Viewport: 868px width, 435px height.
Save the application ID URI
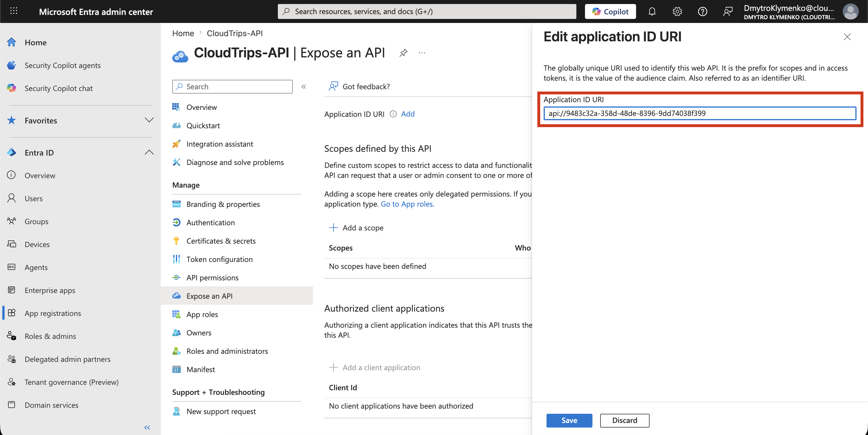569,420
